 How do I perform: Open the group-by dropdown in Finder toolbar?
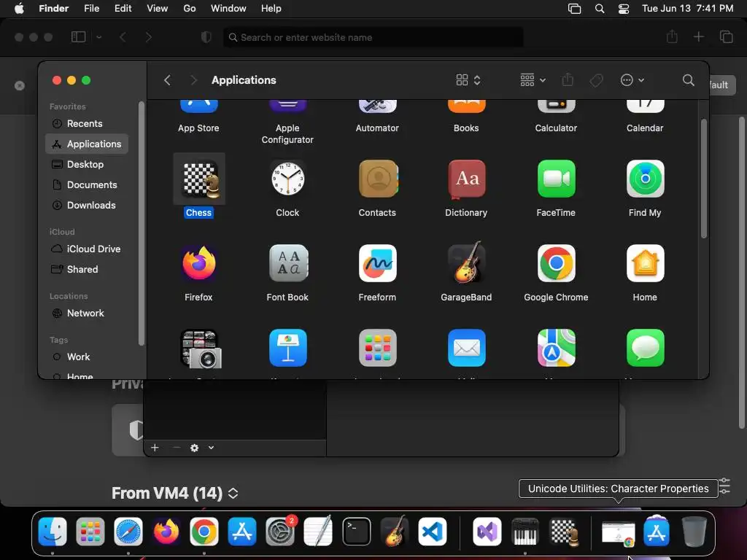pos(533,80)
